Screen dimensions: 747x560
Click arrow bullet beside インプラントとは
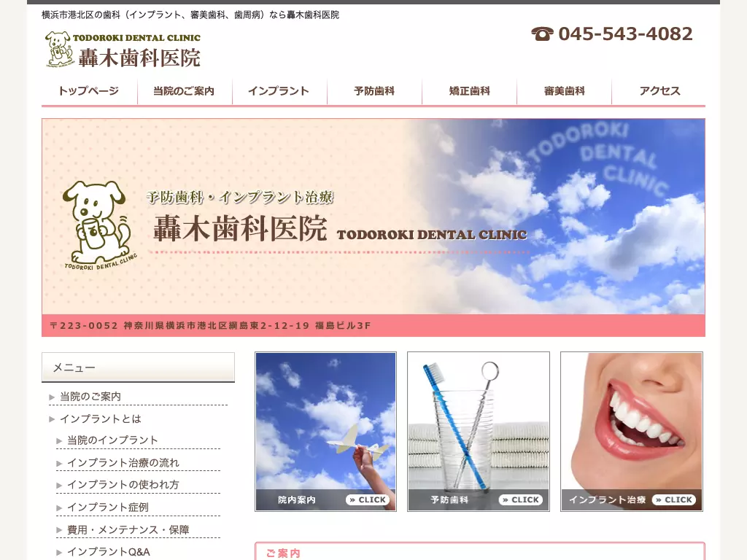click(x=52, y=419)
